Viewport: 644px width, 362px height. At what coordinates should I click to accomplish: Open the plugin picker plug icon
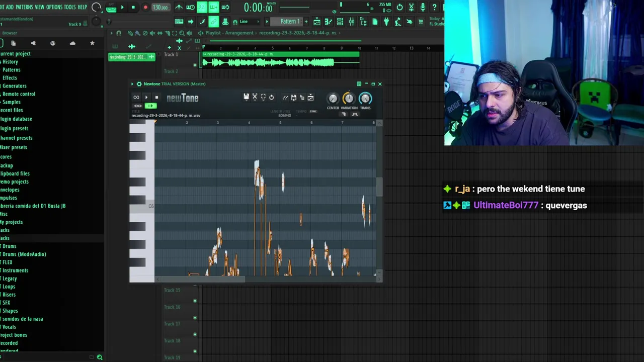pyautogui.click(x=386, y=21)
